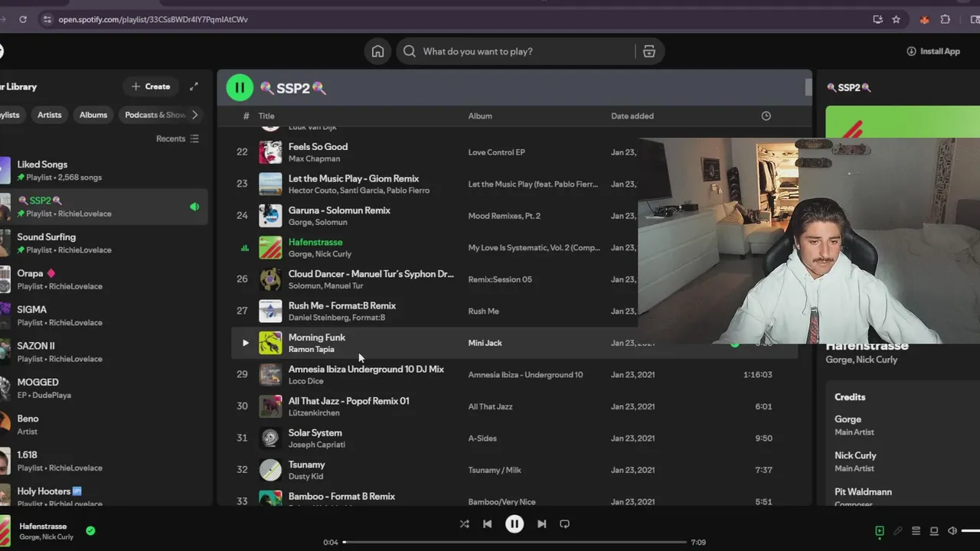
Task: Click Tsunamy album art thumbnail
Action: (270, 470)
